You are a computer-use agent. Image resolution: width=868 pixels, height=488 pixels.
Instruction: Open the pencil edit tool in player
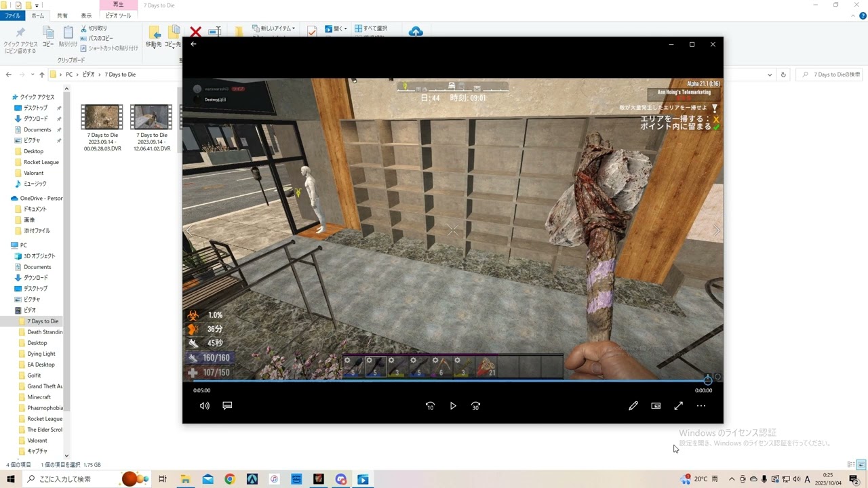633,406
